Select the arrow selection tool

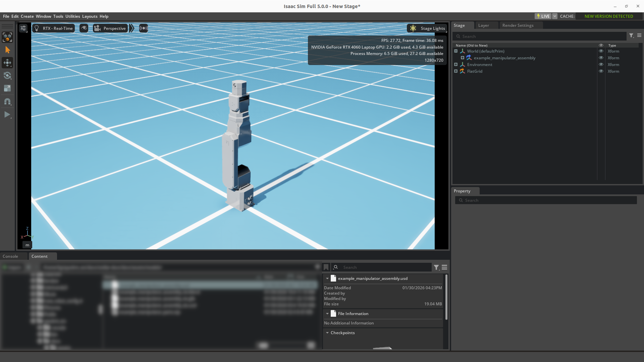(x=7, y=50)
